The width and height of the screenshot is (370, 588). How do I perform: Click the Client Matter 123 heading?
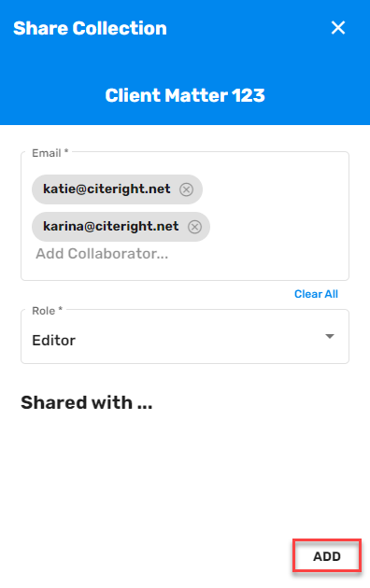click(x=185, y=95)
